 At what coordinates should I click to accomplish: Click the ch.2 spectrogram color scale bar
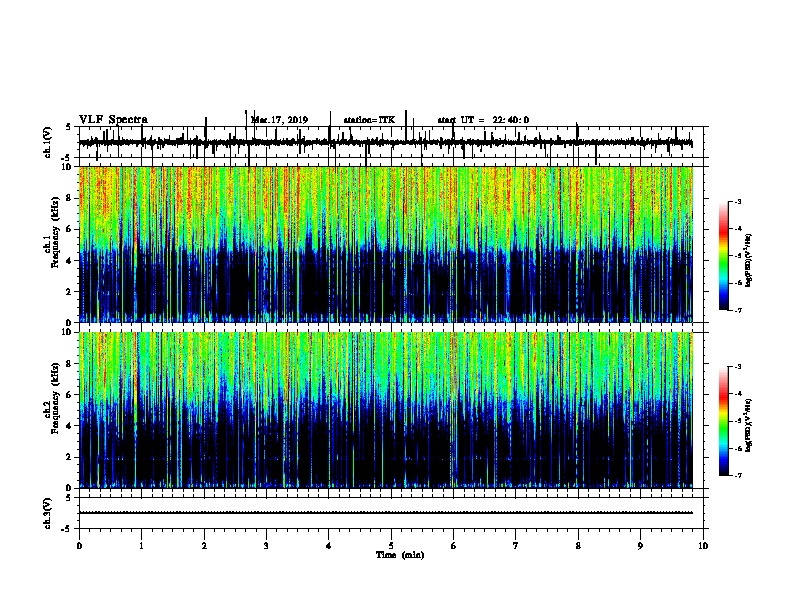(724, 421)
